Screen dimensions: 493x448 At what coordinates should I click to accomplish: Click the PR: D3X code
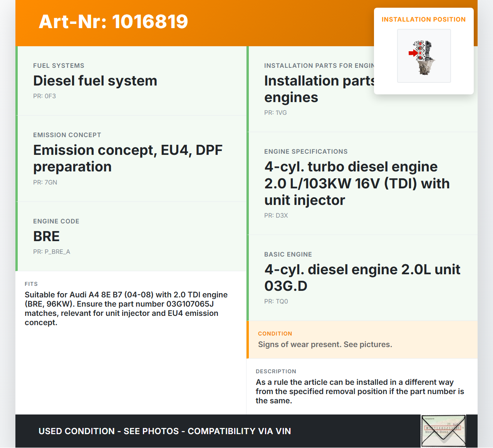(x=276, y=216)
